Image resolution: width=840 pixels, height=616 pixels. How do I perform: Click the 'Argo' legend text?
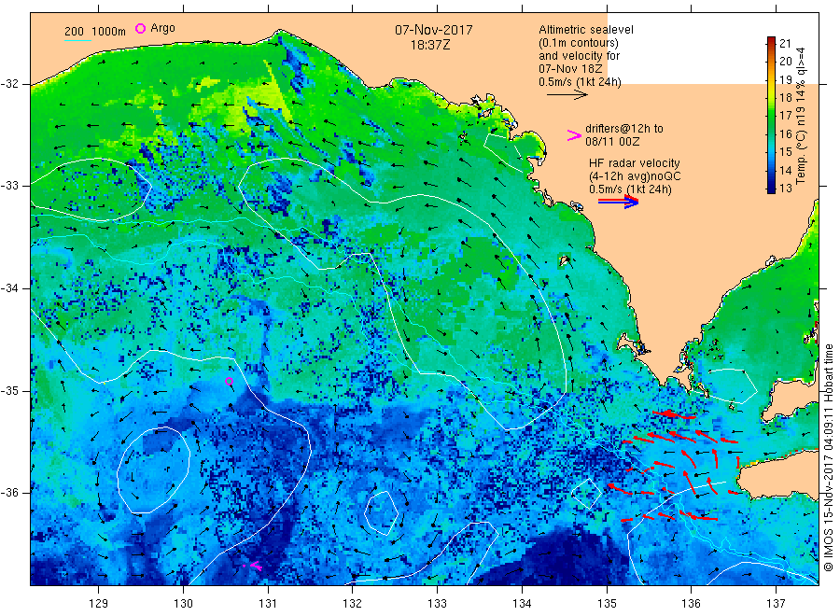[x=162, y=28]
